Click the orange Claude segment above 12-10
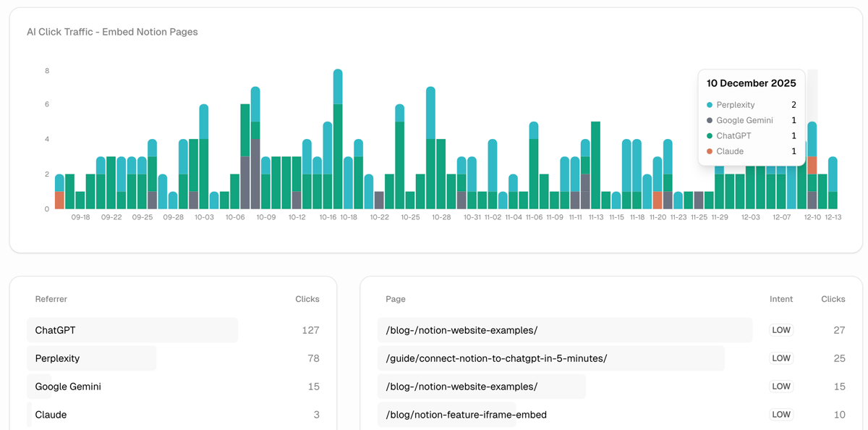The width and height of the screenshot is (868, 430). (812, 165)
